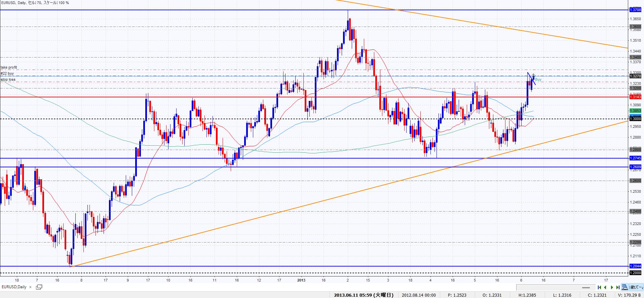Select the stop loss line label
Viewport: 644px width, 298px height.
8,80
